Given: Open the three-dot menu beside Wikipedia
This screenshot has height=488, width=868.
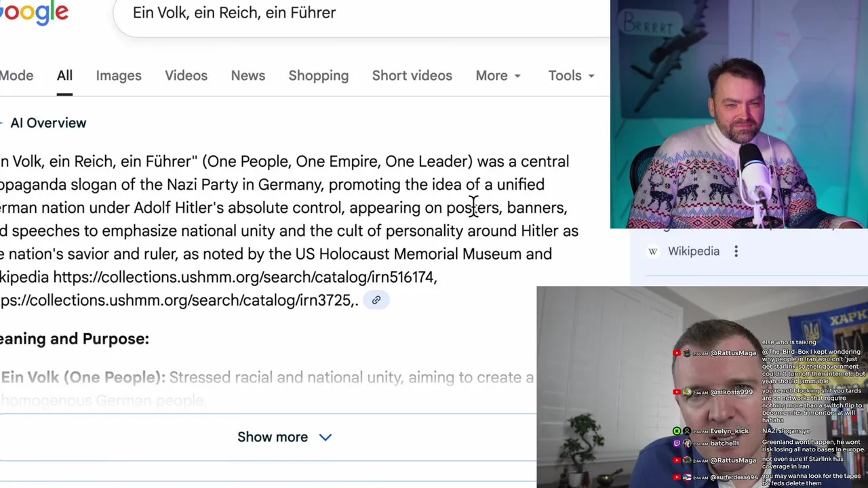Looking at the screenshot, I should click(x=736, y=251).
